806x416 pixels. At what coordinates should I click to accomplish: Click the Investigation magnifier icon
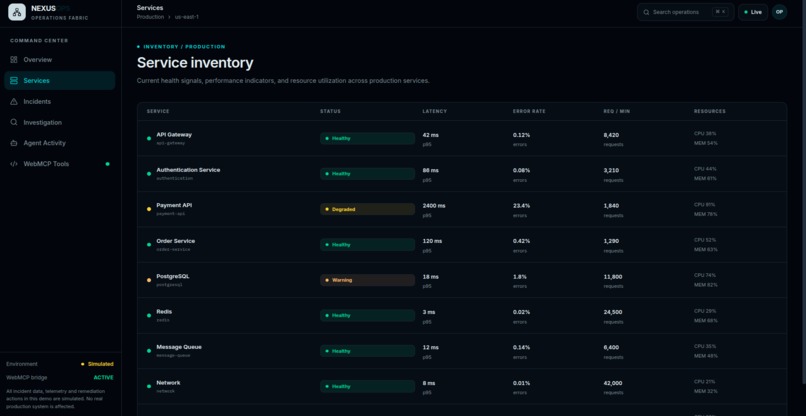(x=14, y=122)
